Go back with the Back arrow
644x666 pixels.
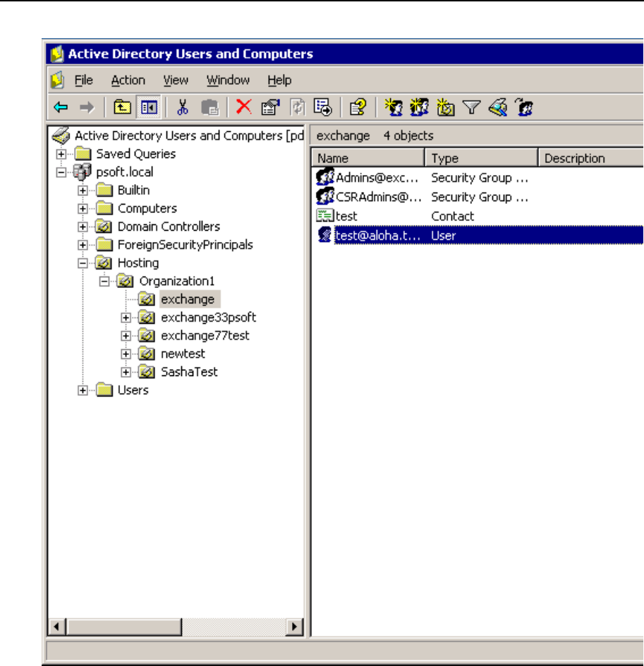[x=61, y=107]
